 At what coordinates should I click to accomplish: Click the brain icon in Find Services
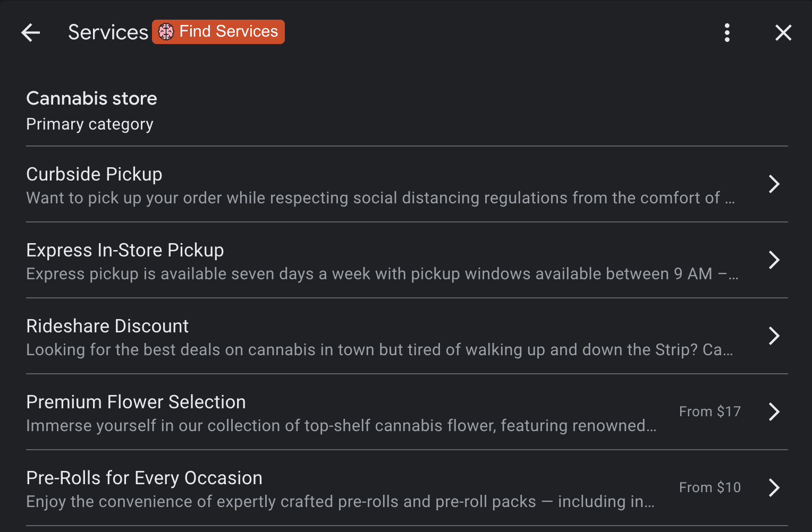coord(166,32)
